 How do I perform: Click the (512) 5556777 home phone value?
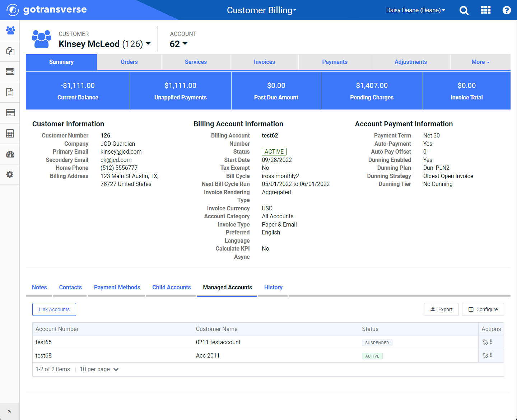(119, 168)
